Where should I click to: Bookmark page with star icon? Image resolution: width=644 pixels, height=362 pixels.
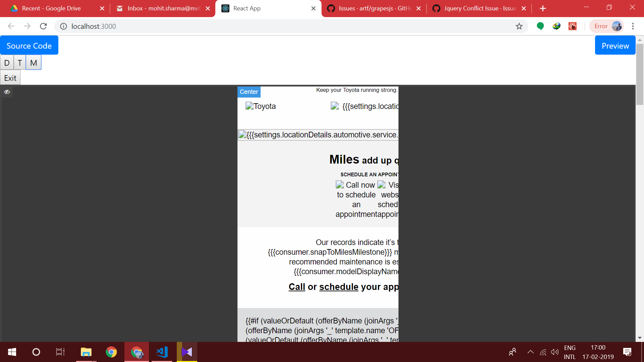(519, 26)
